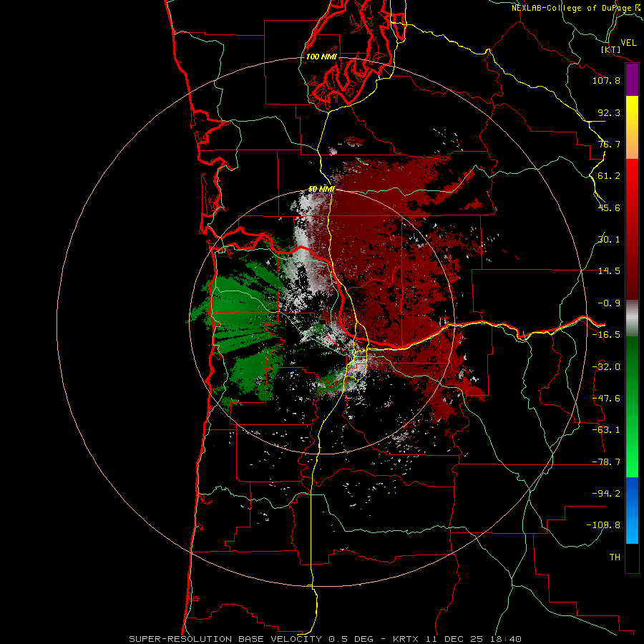Image resolution: width=644 pixels, height=644 pixels.
Task: Click the 107.8 scale value
Action: [x=606, y=80]
